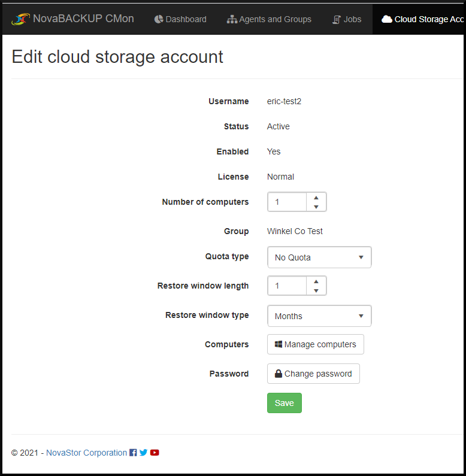
Task: Click the NovaBACKUP swirl logo icon
Action: [20, 19]
